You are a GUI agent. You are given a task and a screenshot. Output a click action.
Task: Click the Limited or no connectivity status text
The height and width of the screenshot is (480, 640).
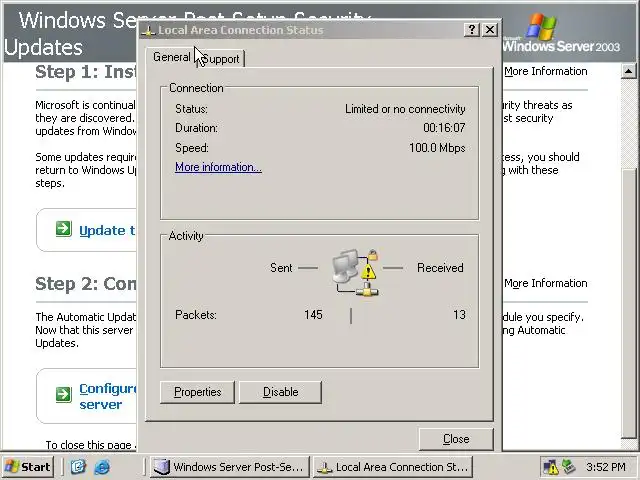point(405,109)
